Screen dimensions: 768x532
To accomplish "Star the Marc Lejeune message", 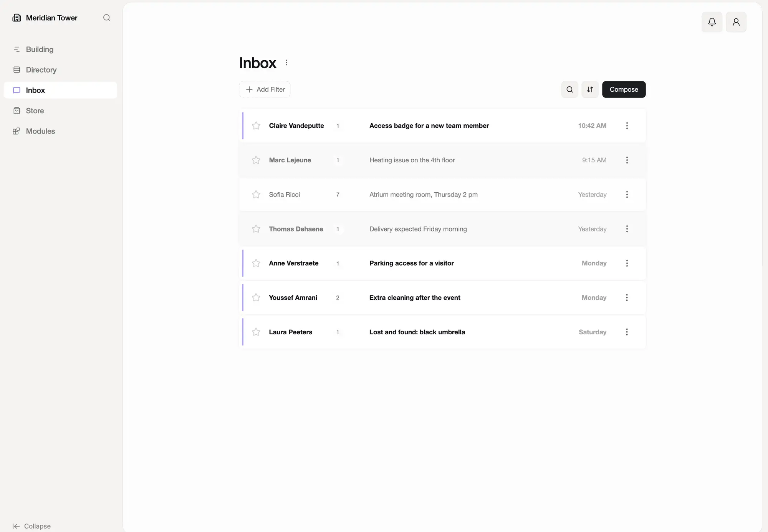I will point(256,160).
